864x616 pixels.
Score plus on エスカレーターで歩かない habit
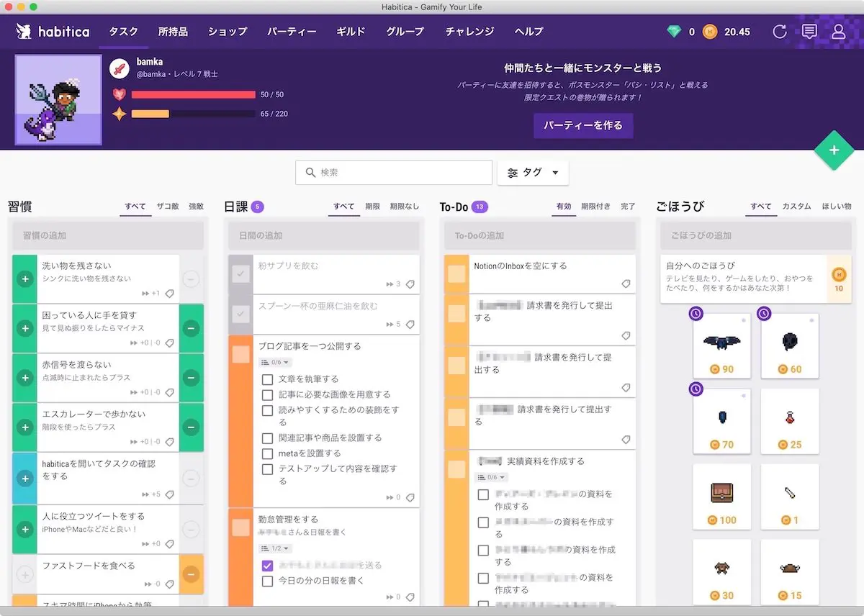[x=24, y=427]
